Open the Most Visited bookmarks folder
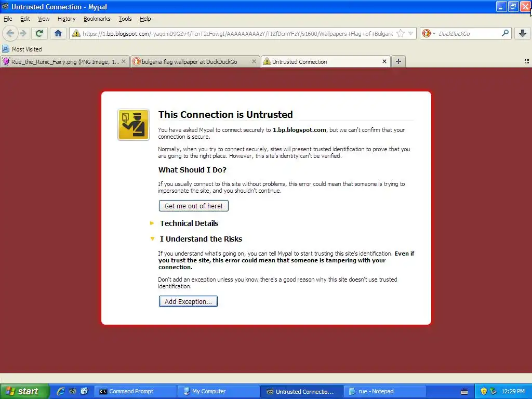The image size is (532, 399). tap(22, 49)
